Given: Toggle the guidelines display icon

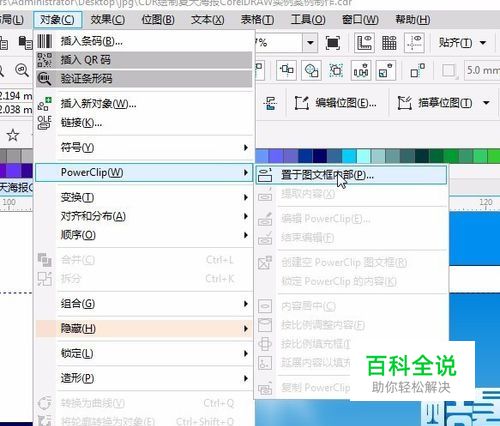Looking at the screenshot, I should coord(414,43).
